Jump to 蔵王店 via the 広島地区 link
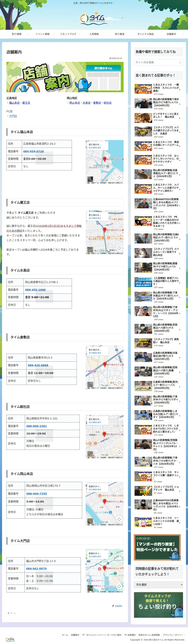188x644 pixels. pyautogui.click(x=26, y=103)
